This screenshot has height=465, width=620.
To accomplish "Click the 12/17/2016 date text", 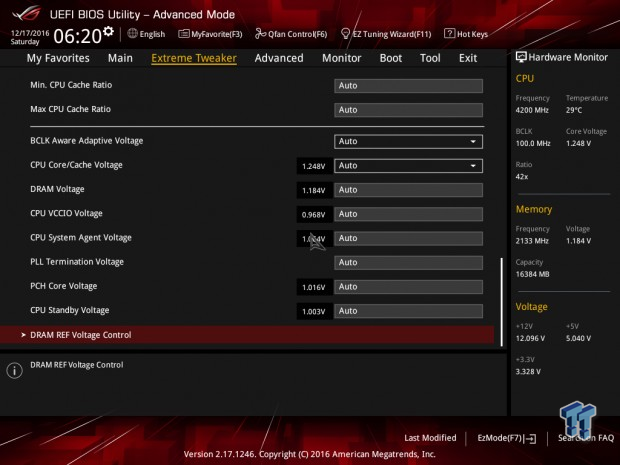I will (x=30, y=33).
